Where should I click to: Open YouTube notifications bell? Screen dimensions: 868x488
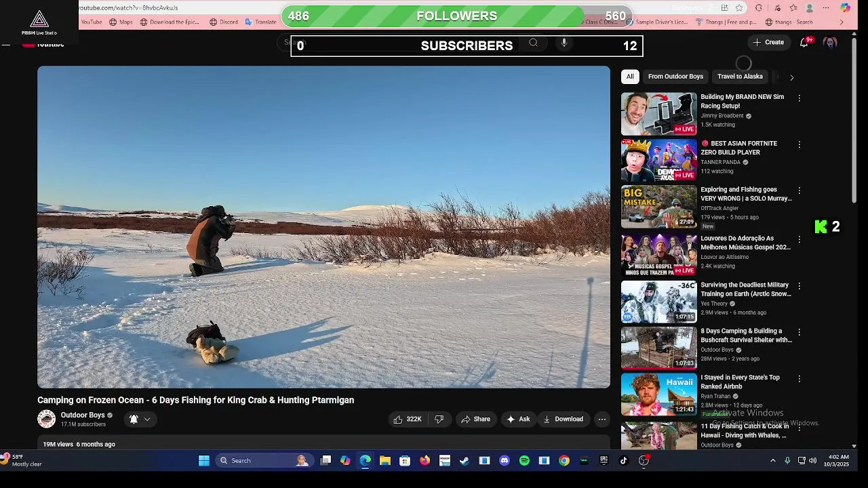pos(804,42)
